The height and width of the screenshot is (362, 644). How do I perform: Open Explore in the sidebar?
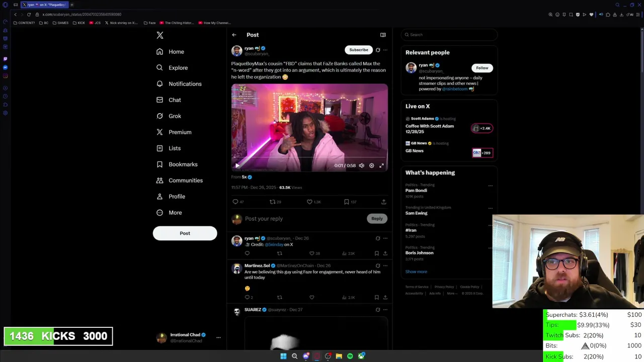[x=172, y=68]
